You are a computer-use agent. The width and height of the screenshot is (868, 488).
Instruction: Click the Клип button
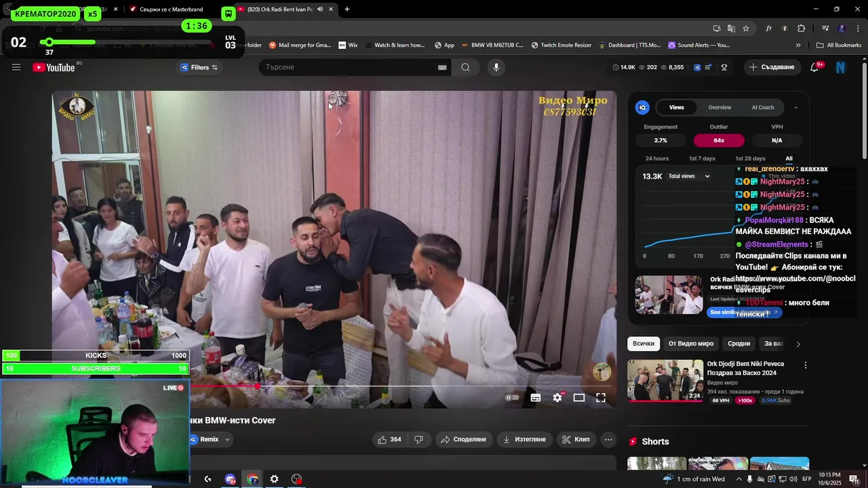pos(576,439)
